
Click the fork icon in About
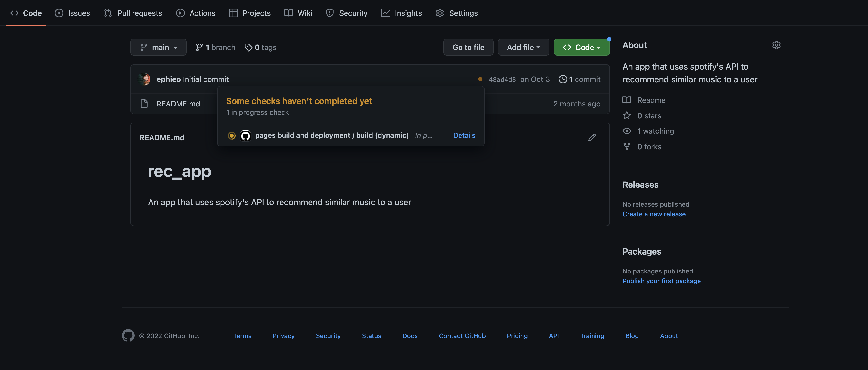[x=627, y=147]
